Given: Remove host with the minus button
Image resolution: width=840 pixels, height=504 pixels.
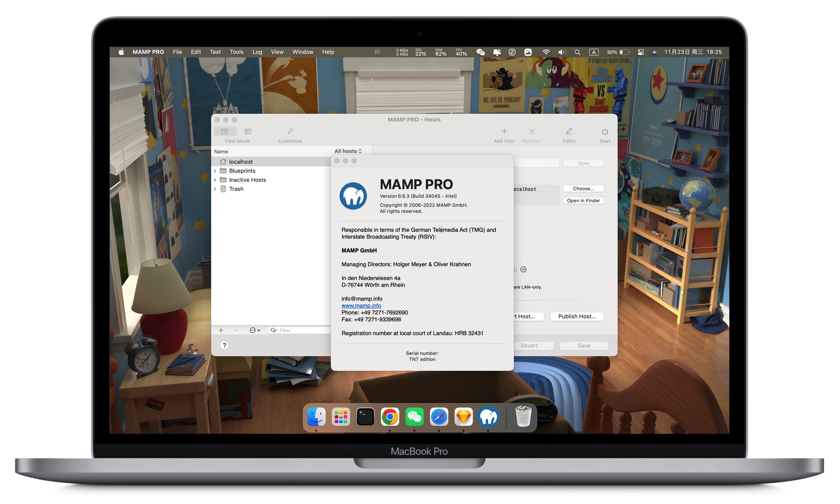Looking at the screenshot, I should click(x=236, y=330).
